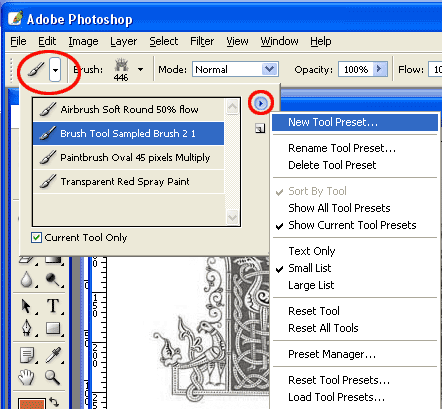Select the Blur tool in the toolbox
The width and height of the screenshot is (442, 409).
click(x=27, y=279)
